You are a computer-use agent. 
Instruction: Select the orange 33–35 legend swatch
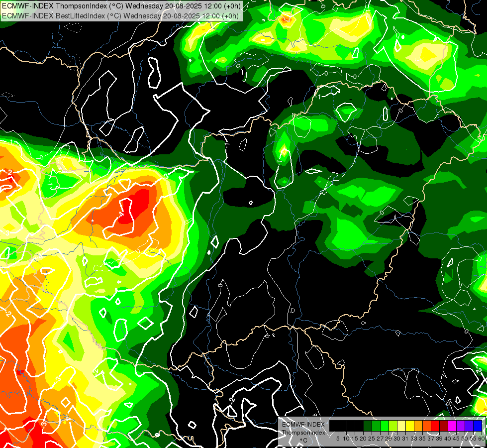418,426
